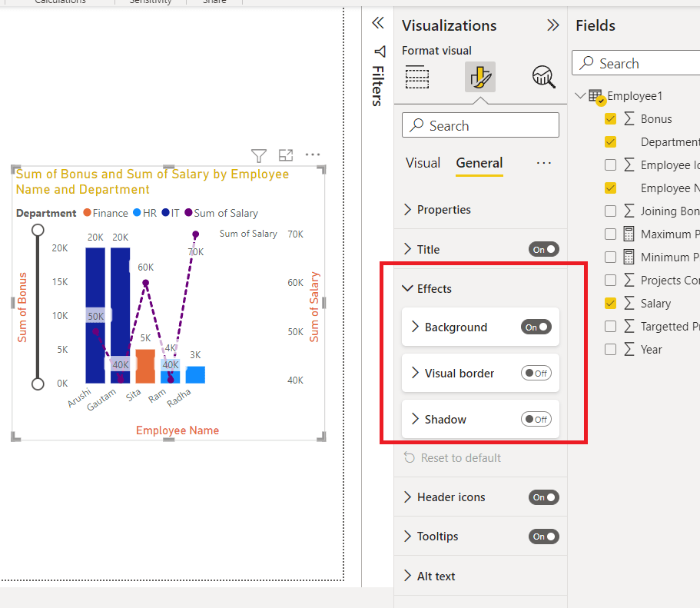
Task: Turn off the Background effect
Action: coord(536,326)
